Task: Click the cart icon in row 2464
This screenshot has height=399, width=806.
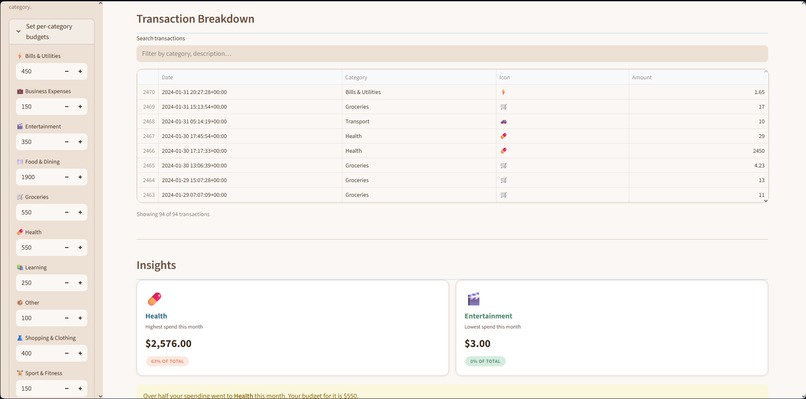Action: pos(503,180)
